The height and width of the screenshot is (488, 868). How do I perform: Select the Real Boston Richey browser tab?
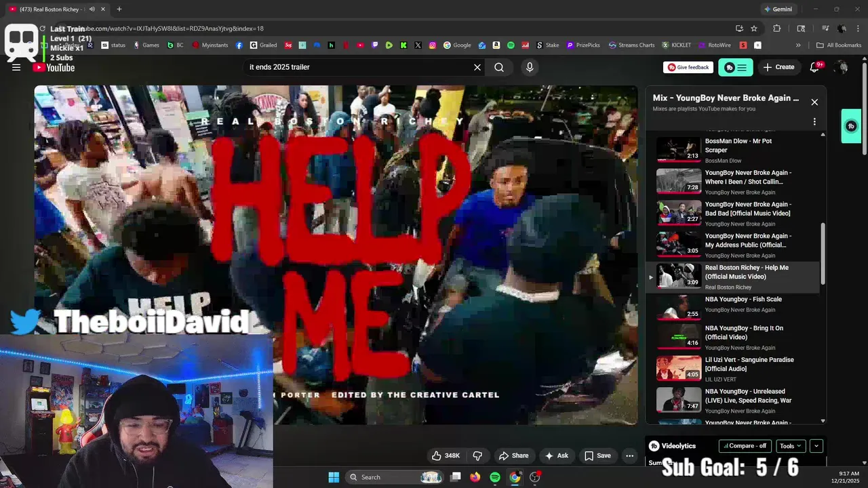[x=56, y=9]
